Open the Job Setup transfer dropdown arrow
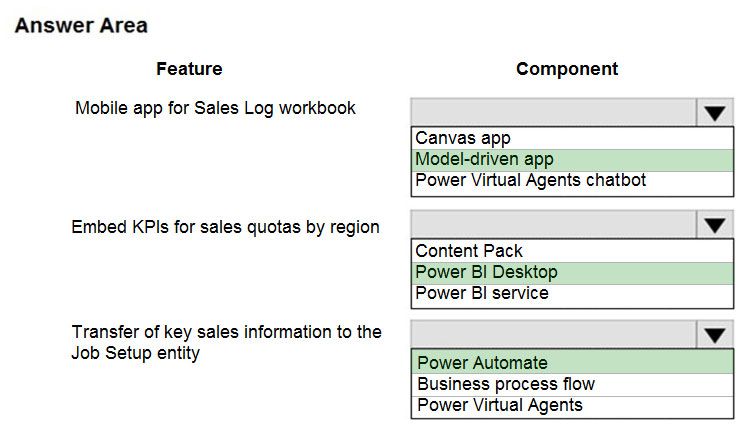 (x=715, y=335)
